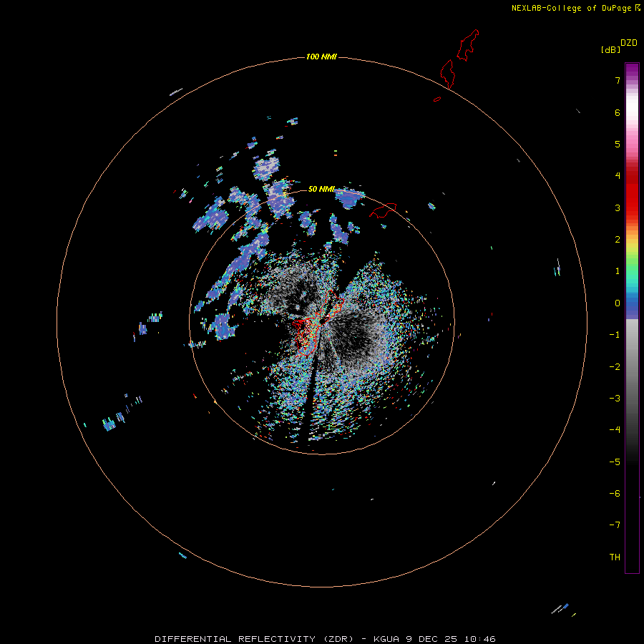
Task: Pick the red 3 dB color on colorbar
Action: pyautogui.click(x=632, y=208)
